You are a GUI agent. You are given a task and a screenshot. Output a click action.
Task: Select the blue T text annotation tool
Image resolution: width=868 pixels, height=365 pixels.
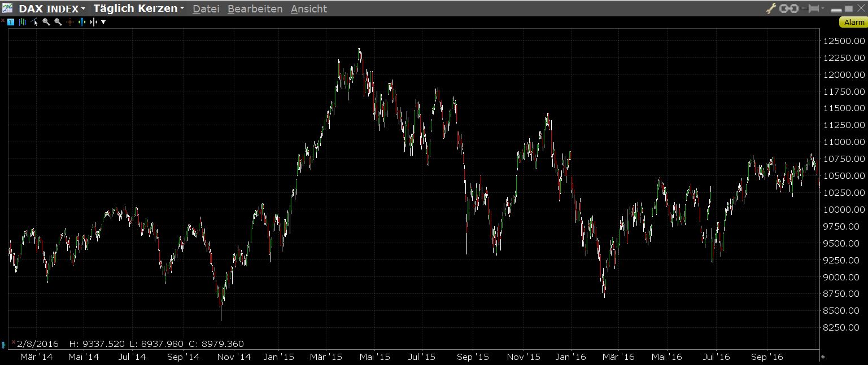[11, 22]
